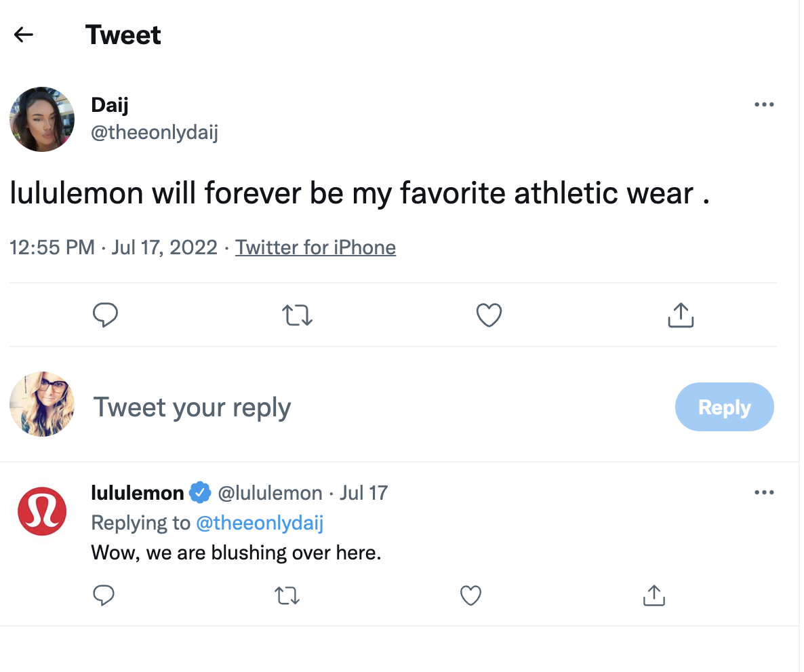Share lululemon's reply

pyautogui.click(x=654, y=595)
